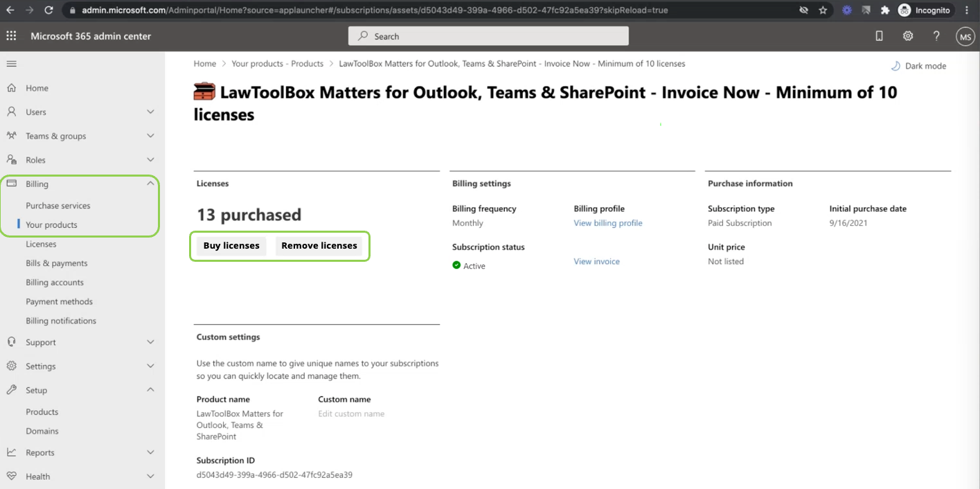Image resolution: width=980 pixels, height=489 pixels.
Task: Expand the Reports section chevron
Action: click(x=150, y=452)
